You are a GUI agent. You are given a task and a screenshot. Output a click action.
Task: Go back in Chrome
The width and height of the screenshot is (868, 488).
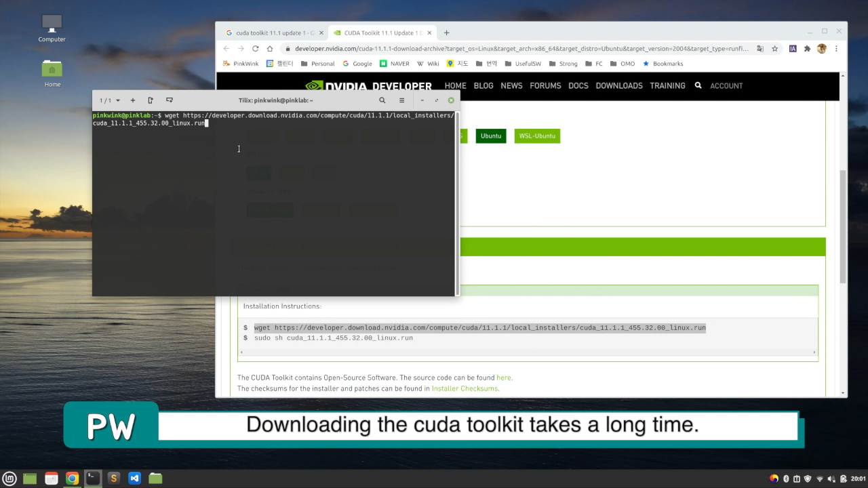[226, 49]
